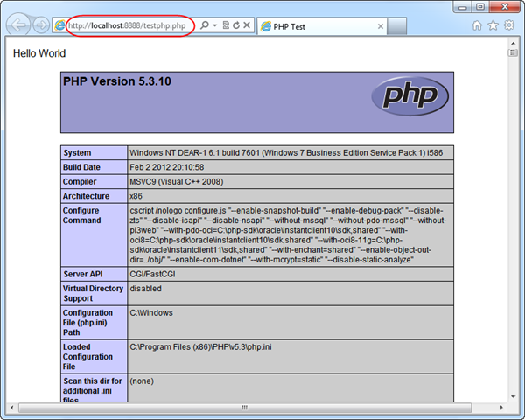This screenshot has height=420, width=525.
Task: Click the vertical scrollbar up arrow
Action: coord(513,43)
